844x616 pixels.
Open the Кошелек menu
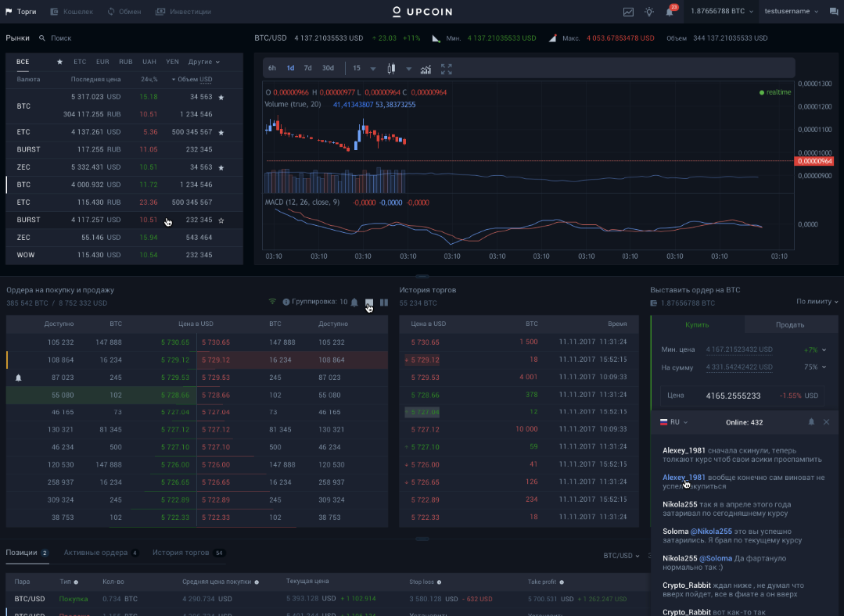72,11
